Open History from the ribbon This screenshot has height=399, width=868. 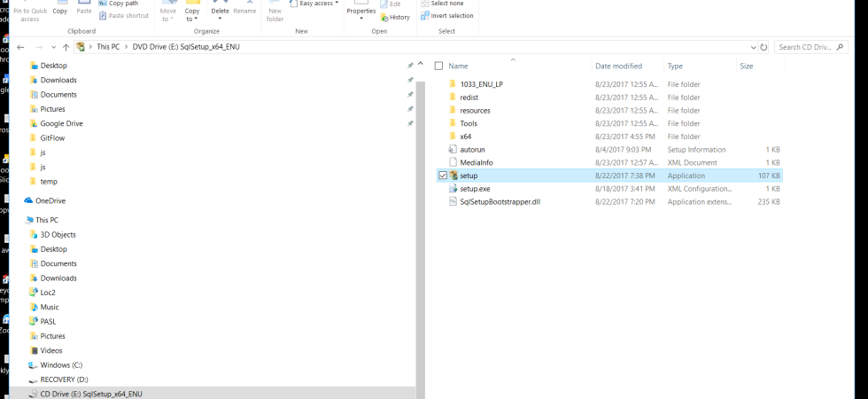click(x=394, y=17)
